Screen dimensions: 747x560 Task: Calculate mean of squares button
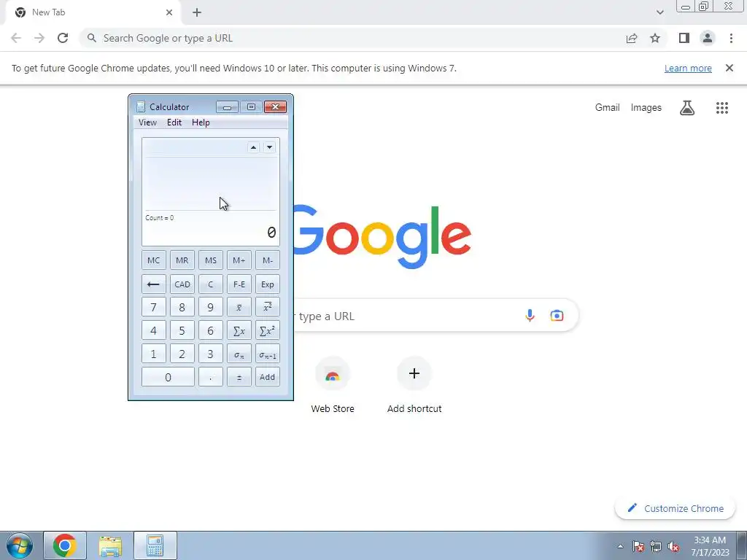[x=268, y=307]
